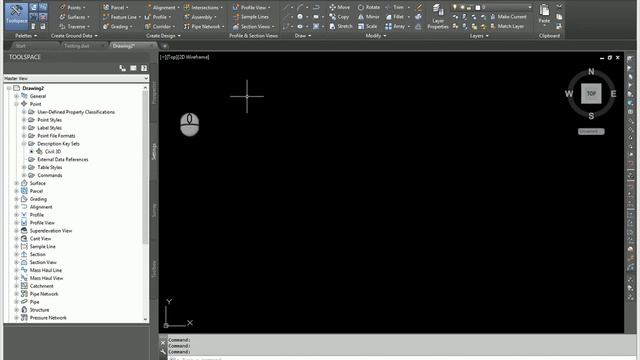Expand the Pipe Network node in the tree
The height and width of the screenshot is (360, 640).
pyautogui.click(x=16, y=294)
